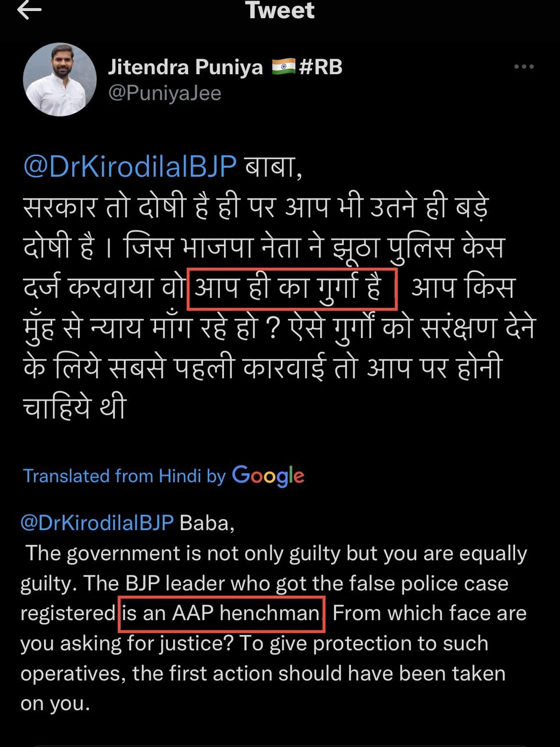Click the India flag emoji beside name

click(x=283, y=66)
